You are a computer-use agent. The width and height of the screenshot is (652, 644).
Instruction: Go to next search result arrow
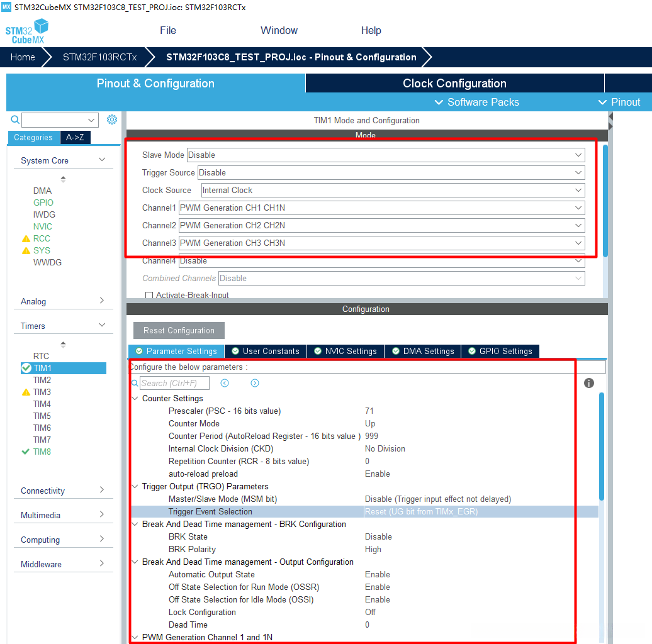pyautogui.click(x=255, y=383)
